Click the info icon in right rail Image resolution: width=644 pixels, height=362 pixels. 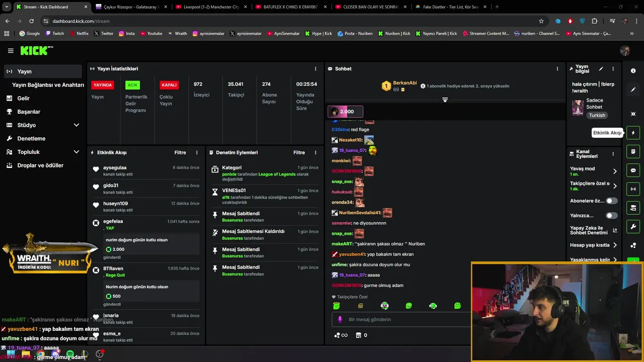(633, 71)
